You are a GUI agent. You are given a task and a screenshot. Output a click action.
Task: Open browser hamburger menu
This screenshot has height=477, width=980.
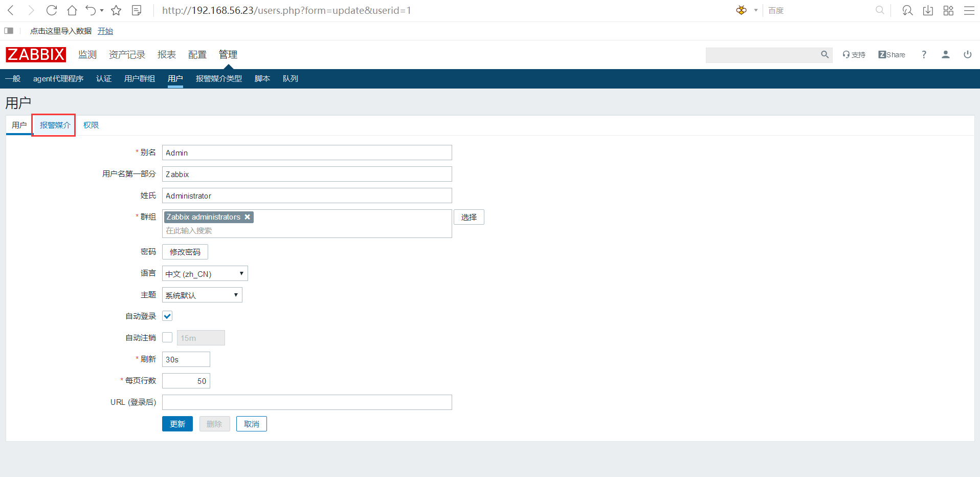[969, 10]
